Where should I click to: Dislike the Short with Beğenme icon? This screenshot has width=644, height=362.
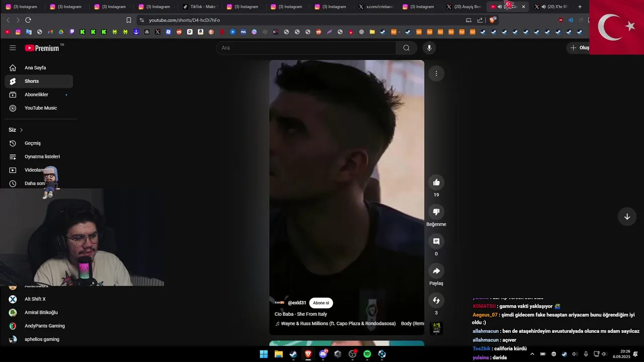436,212
